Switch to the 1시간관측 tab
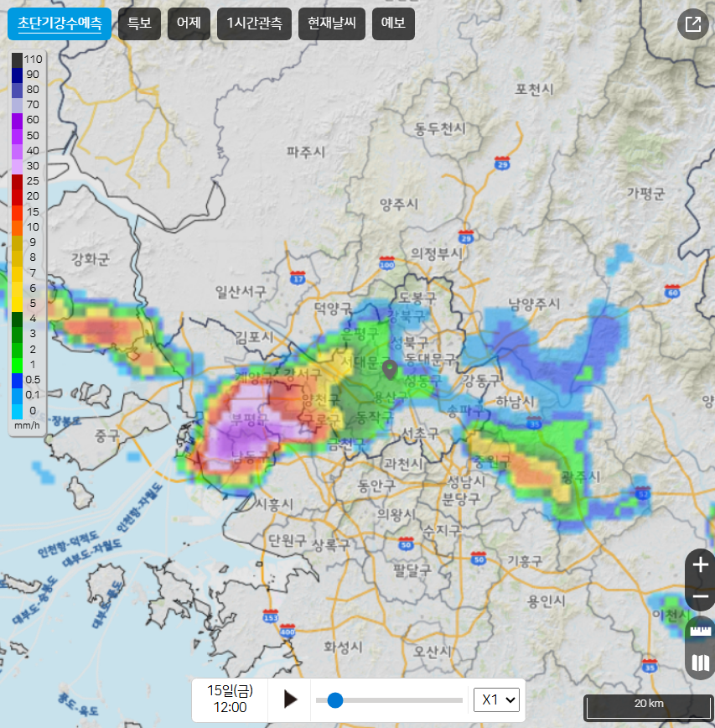Image resolution: width=715 pixels, height=728 pixels. [254, 23]
